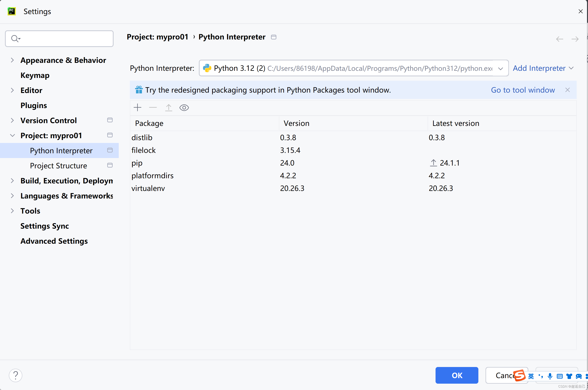Expand the Tools section
Screen dimensions: 588x390
12,211
